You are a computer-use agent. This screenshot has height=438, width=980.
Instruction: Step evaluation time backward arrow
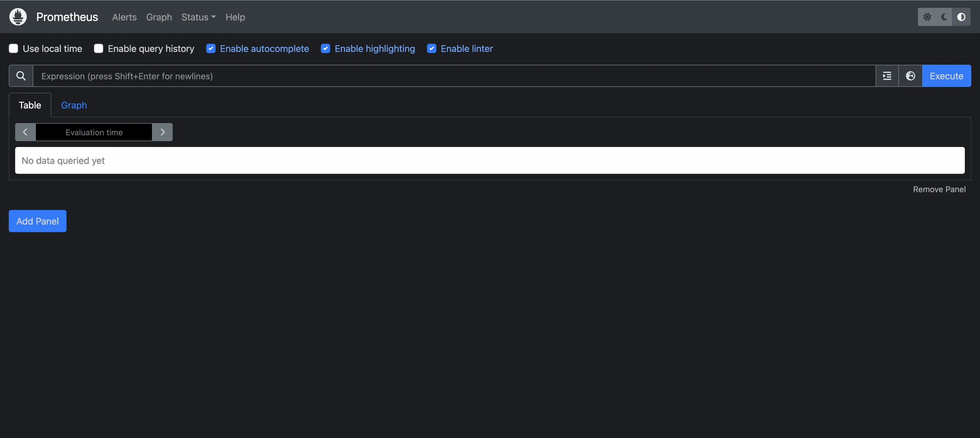25,132
